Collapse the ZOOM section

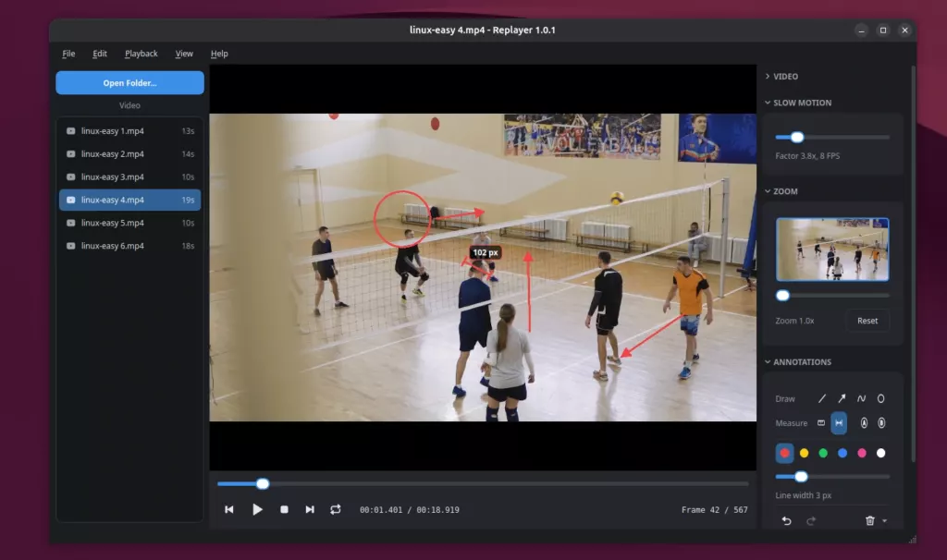[781, 191]
